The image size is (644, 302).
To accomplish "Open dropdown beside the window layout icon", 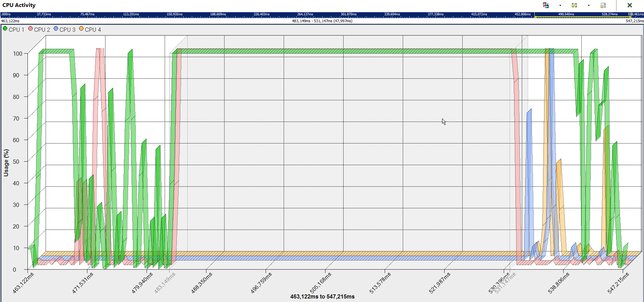I will click(x=560, y=5).
